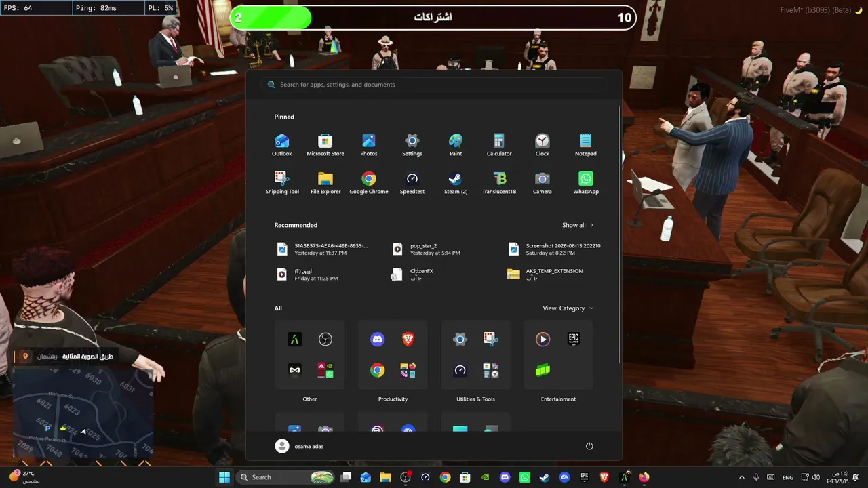Open the pinned Camera app

[542, 183]
